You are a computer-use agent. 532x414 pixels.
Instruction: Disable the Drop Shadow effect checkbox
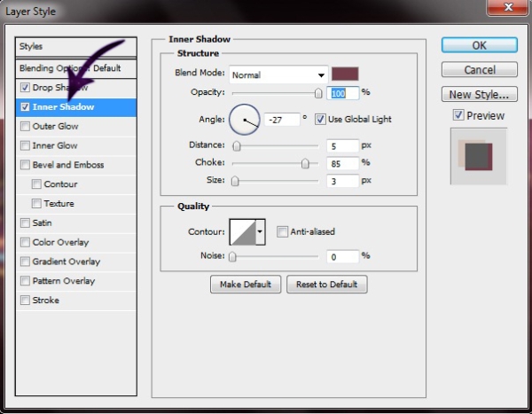pyautogui.click(x=25, y=88)
